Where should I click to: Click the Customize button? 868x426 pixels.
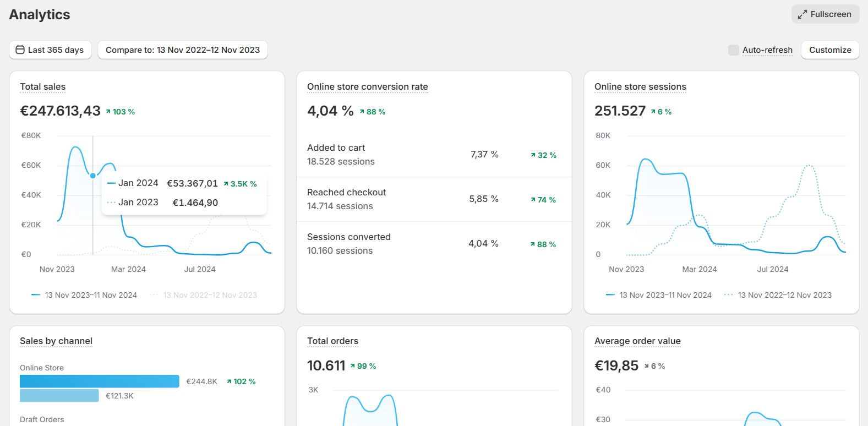[x=830, y=50]
